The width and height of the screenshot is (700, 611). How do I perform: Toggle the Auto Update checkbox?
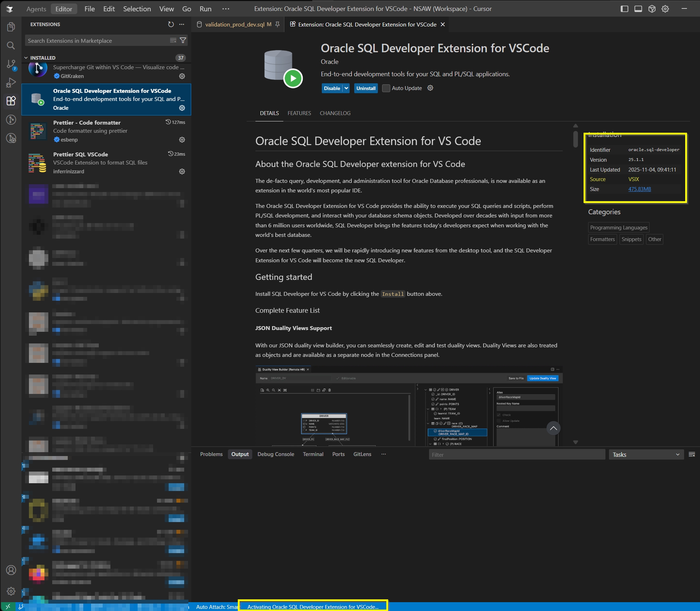386,88
